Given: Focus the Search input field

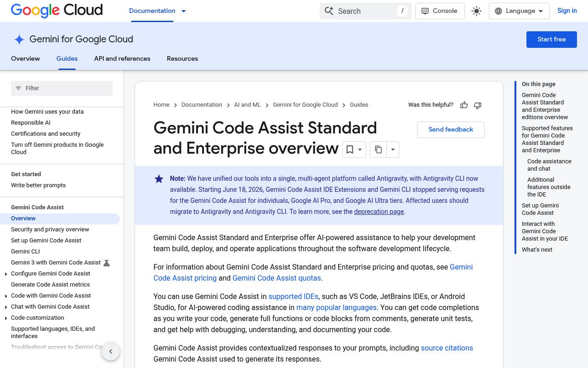Looking at the screenshot, I should pyautogui.click(x=366, y=11).
